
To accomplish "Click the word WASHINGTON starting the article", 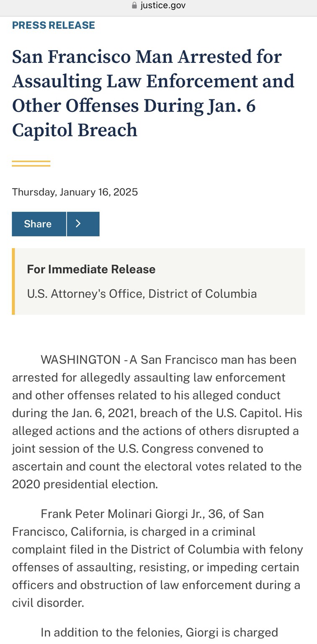I will click(x=80, y=360).
